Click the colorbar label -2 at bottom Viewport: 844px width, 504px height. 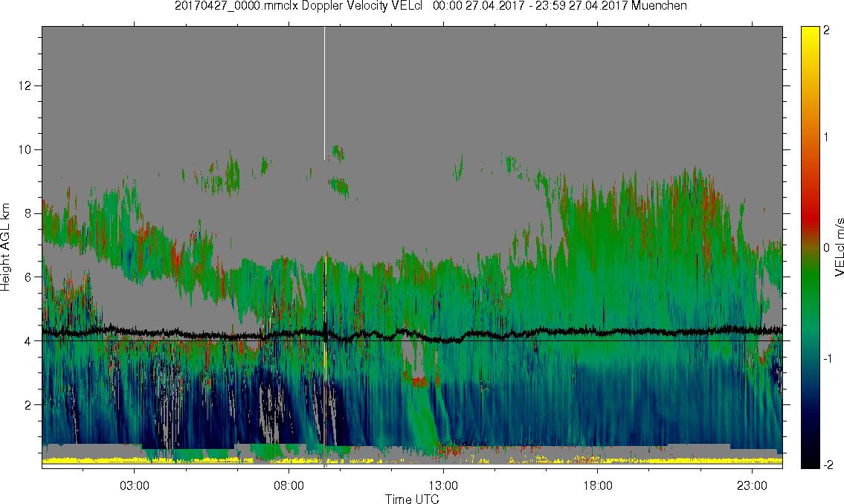pos(827,465)
